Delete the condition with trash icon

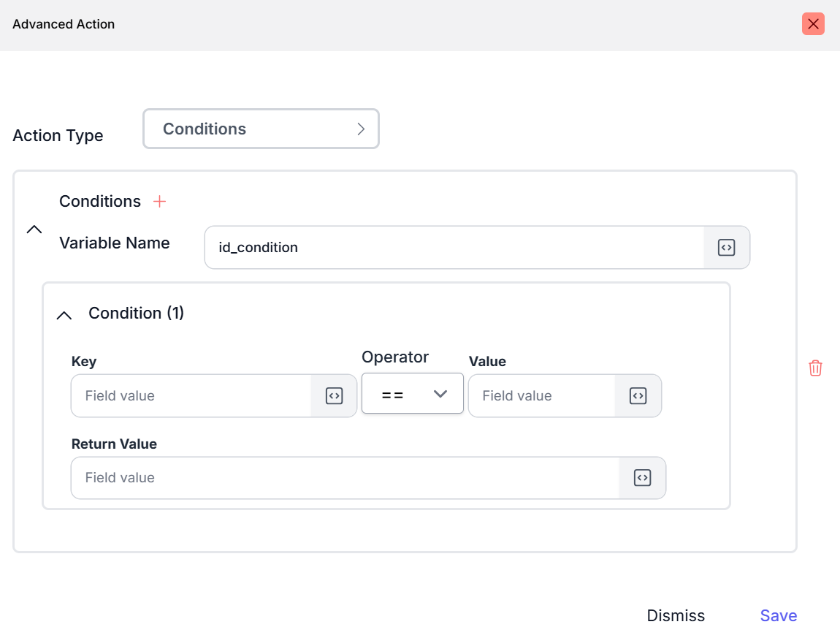pos(815,368)
